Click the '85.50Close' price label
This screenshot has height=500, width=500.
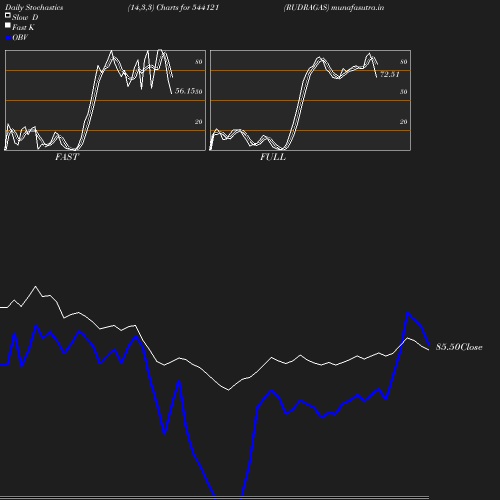tap(459, 347)
